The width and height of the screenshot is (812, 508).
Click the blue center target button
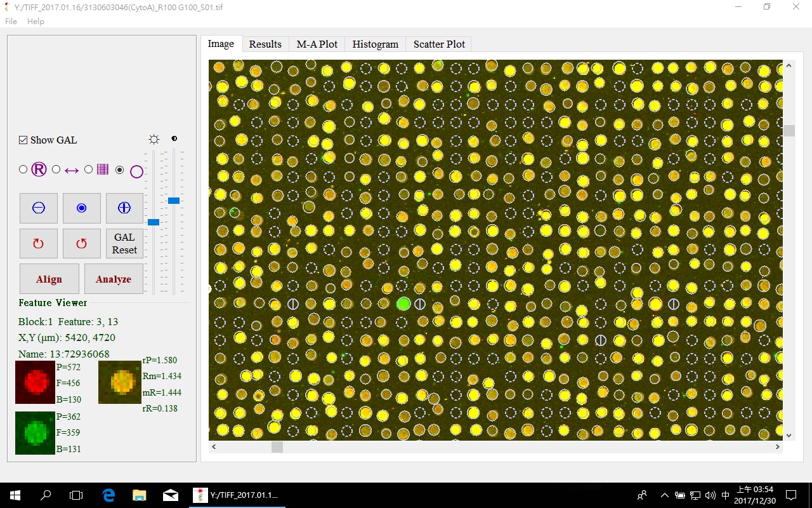(81, 208)
